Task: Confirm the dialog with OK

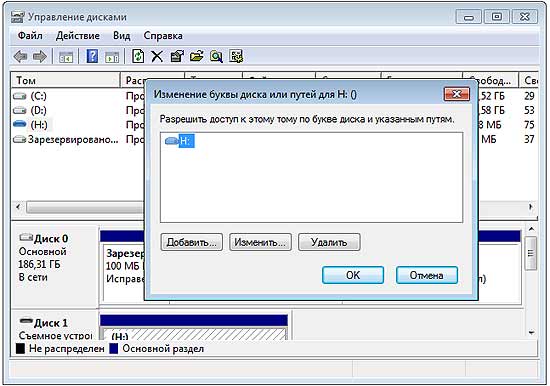Action: point(353,275)
